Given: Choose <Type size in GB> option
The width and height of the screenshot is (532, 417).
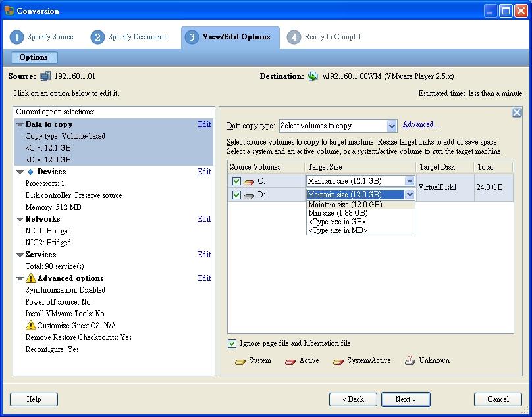Looking at the screenshot, I should point(360,222).
